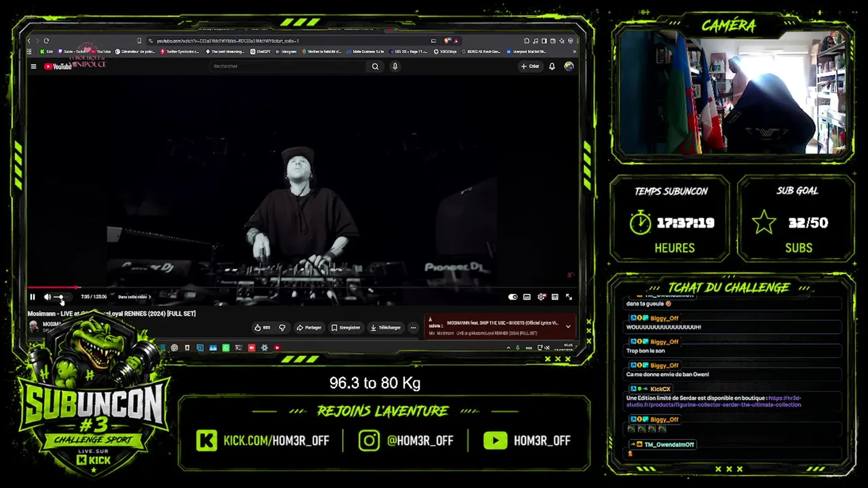Expand the 'À suivre' playlist panel
This screenshot has width=868, height=488.
[568, 327]
